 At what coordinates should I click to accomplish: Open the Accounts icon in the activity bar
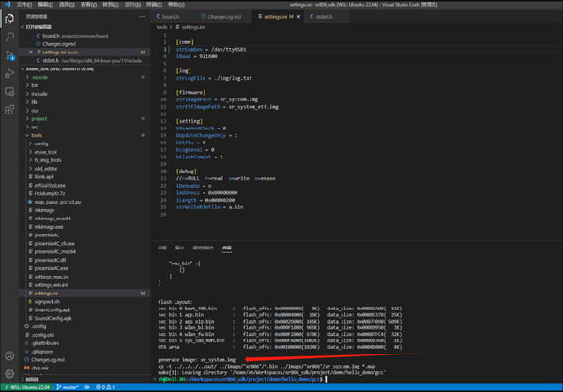pos(9,355)
